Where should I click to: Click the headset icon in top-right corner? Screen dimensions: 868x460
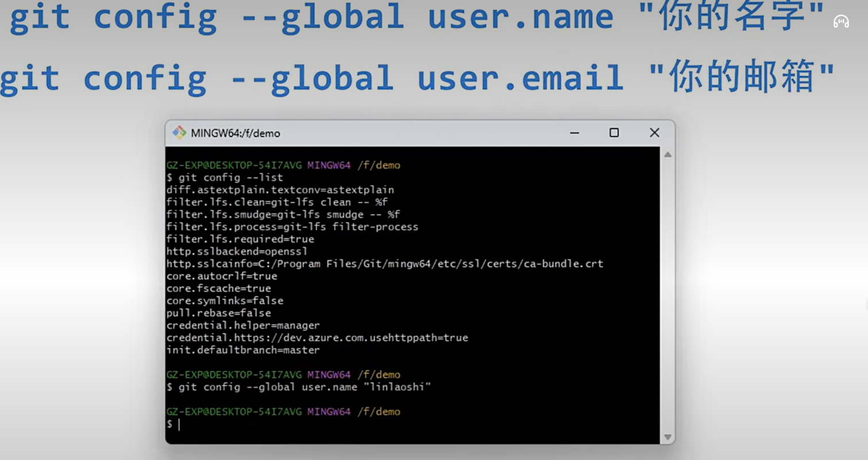tap(841, 22)
